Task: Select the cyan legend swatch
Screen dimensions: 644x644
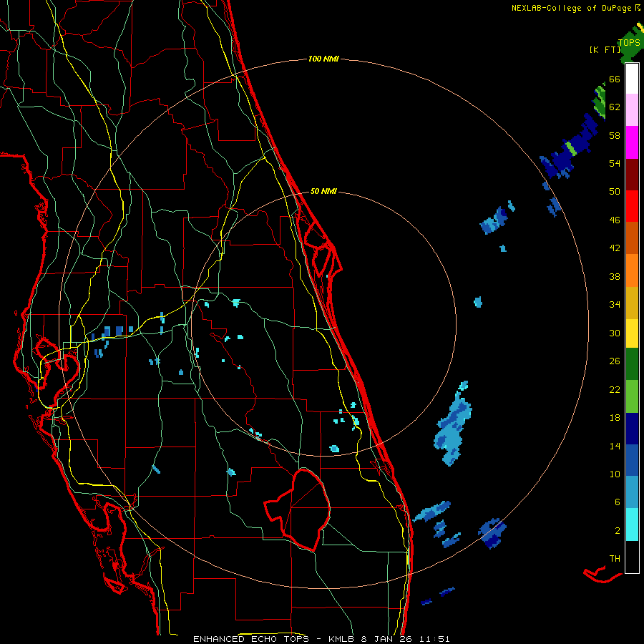Action: tap(632, 525)
